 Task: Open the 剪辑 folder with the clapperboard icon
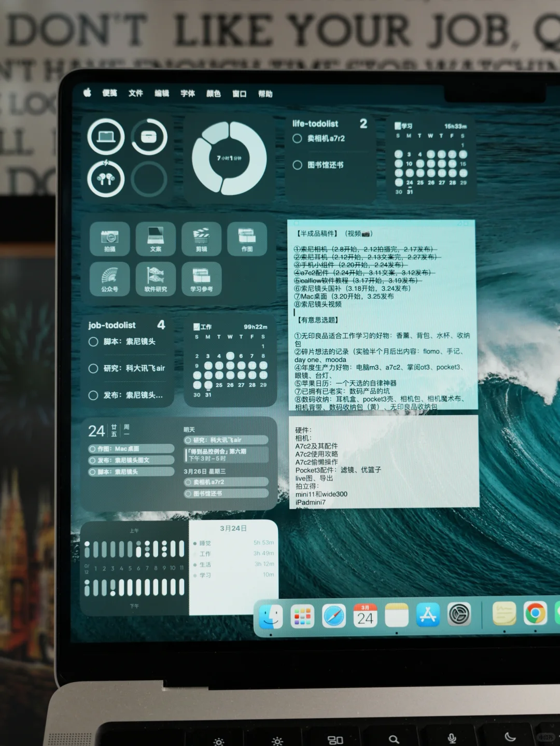pos(201,239)
